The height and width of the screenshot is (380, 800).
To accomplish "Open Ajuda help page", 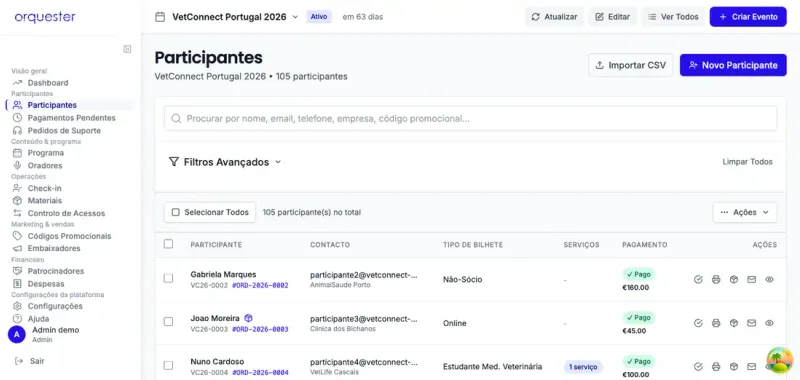I will pos(38,319).
